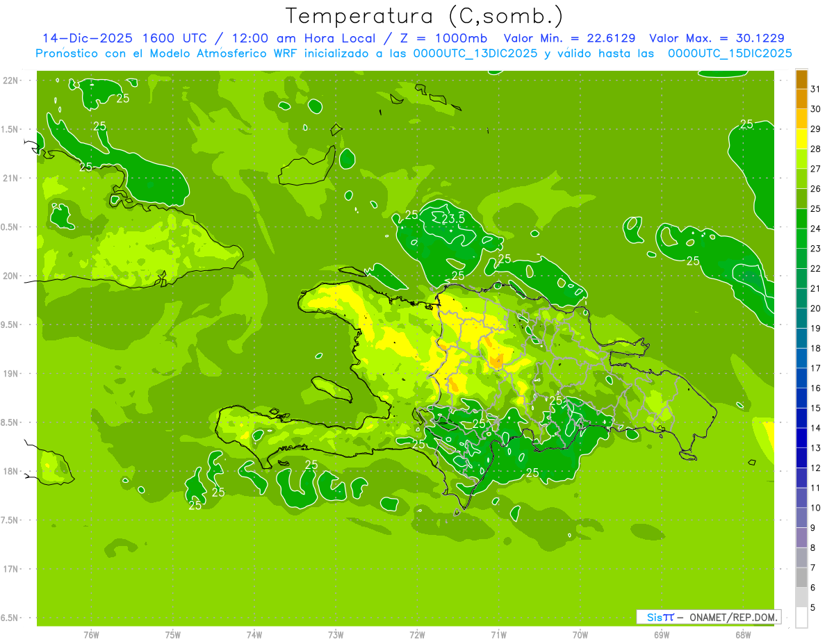Click the '20N' latitude label
The image size is (834, 644).
coord(10,276)
